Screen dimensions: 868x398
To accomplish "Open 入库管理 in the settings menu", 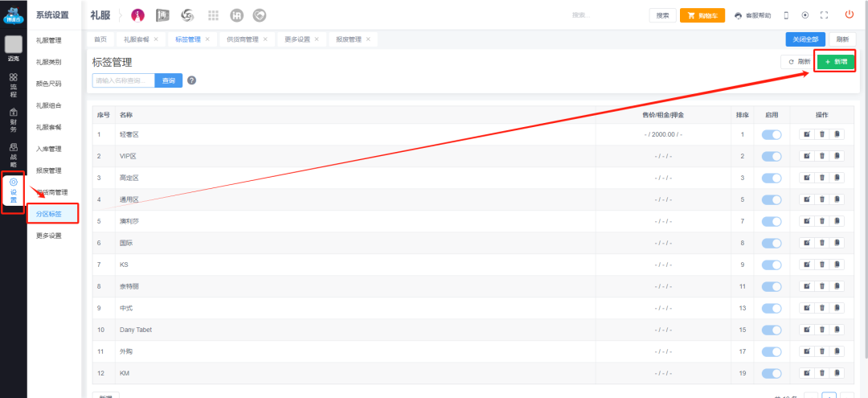I will (49, 149).
